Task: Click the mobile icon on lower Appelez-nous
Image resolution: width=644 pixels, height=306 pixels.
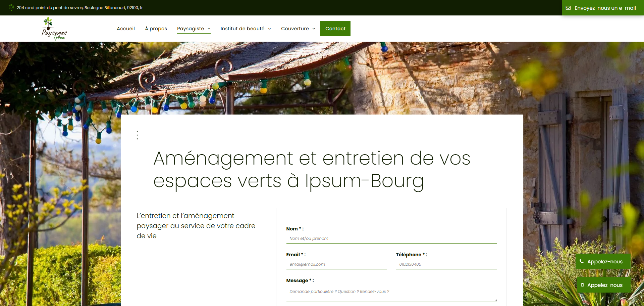Action: tap(582, 285)
